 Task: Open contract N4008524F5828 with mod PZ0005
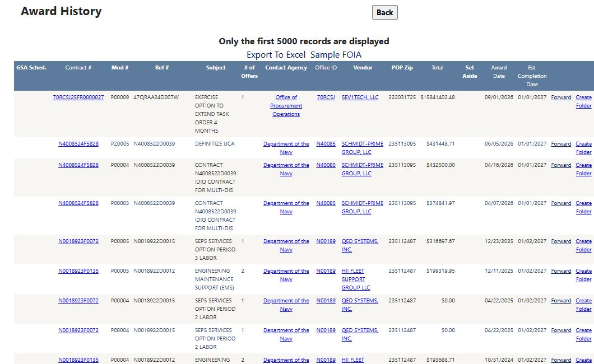(78, 144)
